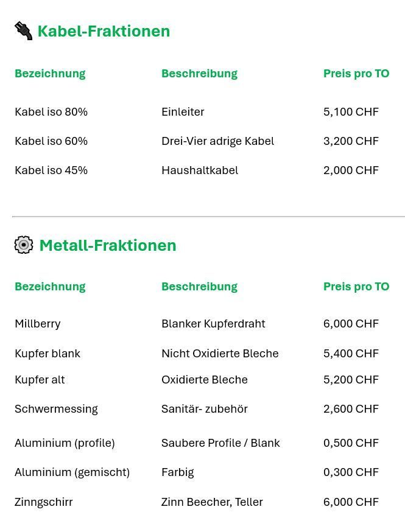This screenshot has width=405, height=532.
Task: Select the Kupfer blank entry
Action: pyautogui.click(x=48, y=354)
